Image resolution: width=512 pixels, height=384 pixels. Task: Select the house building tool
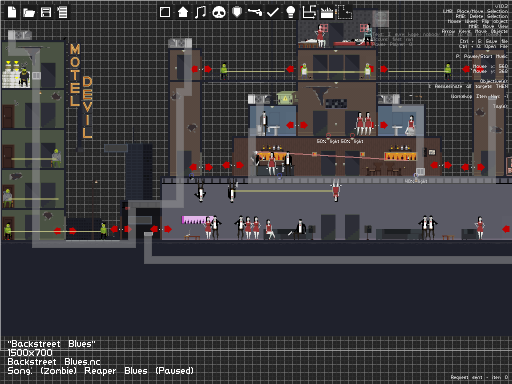click(x=183, y=12)
